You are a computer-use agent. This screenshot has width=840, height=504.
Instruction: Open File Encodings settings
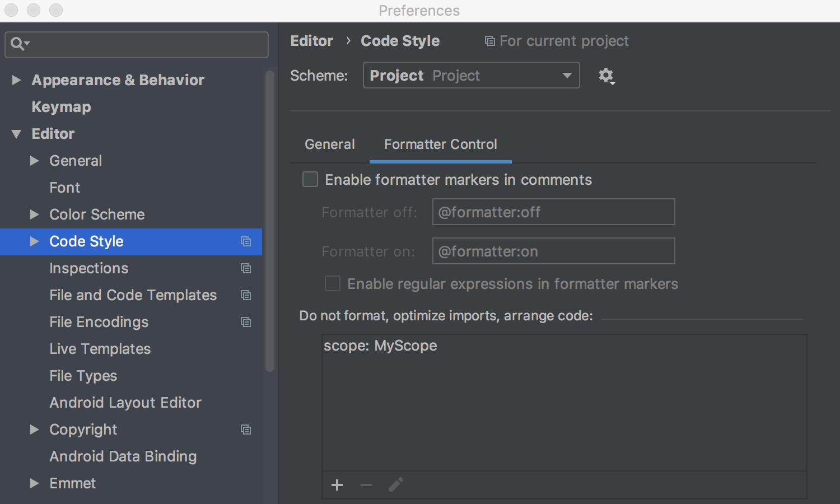[99, 322]
